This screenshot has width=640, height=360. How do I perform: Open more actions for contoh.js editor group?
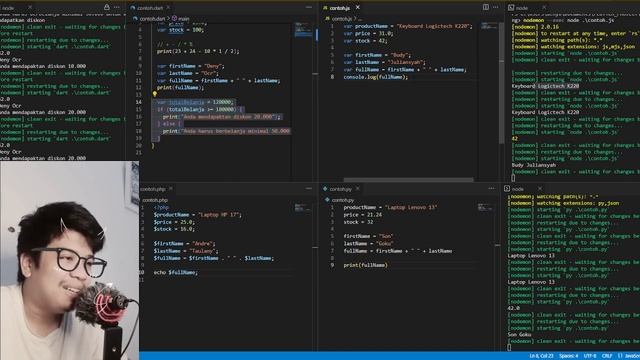(x=496, y=7)
